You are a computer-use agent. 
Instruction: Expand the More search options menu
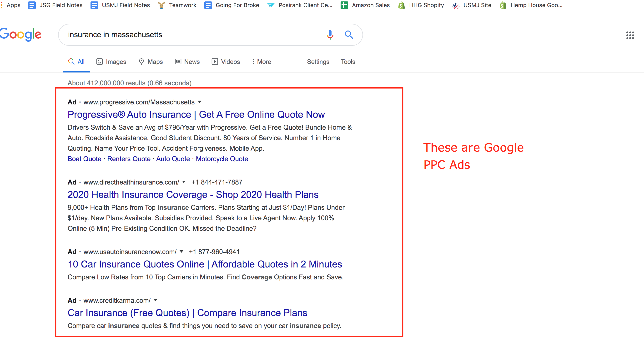click(x=262, y=62)
